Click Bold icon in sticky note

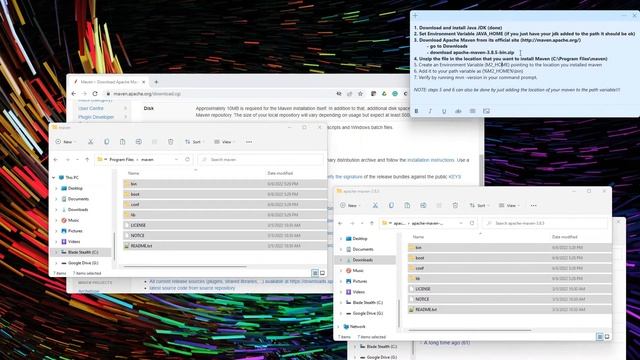click(416, 111)
